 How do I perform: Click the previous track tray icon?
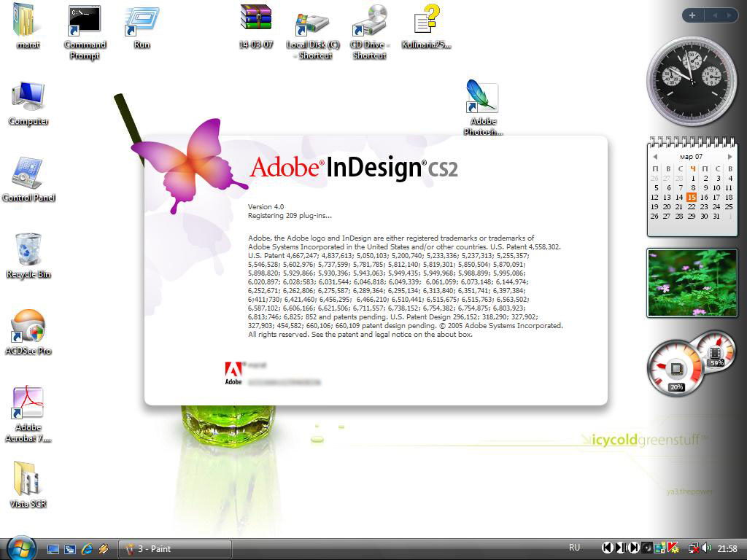pyautogui.click(x=608, y=548)
